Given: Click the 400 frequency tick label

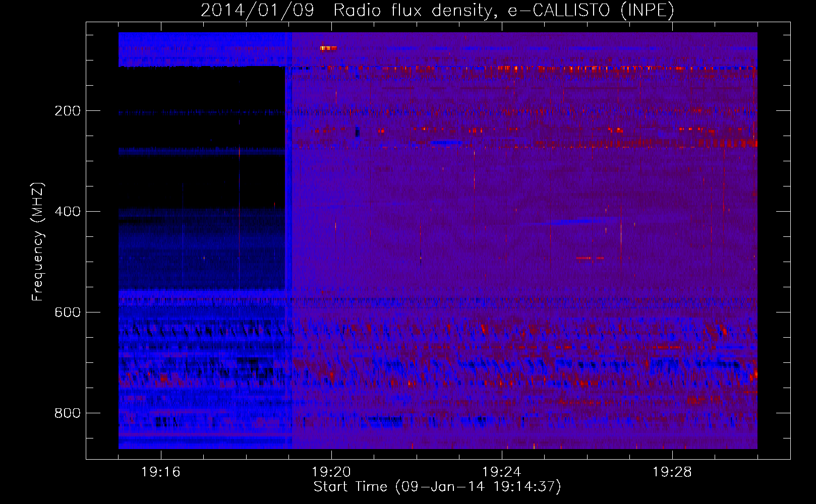Looking at the screenshot, I should [68, 212].
